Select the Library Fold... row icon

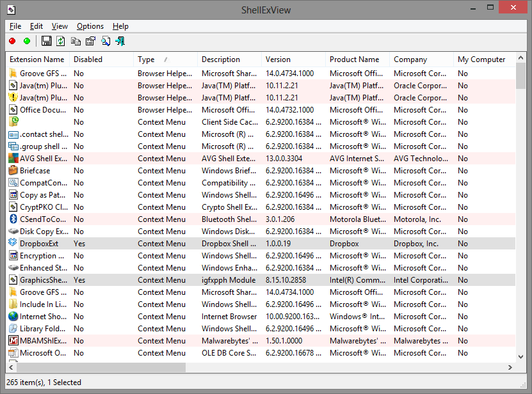coord(13,328)
